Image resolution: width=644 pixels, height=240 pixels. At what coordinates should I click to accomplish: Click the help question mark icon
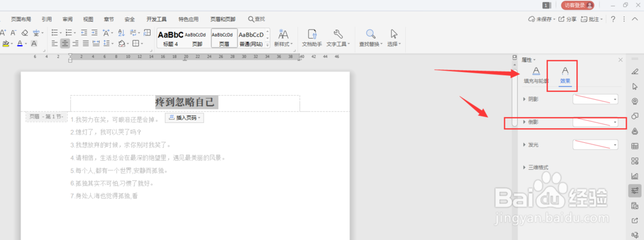tap(613, 19)
